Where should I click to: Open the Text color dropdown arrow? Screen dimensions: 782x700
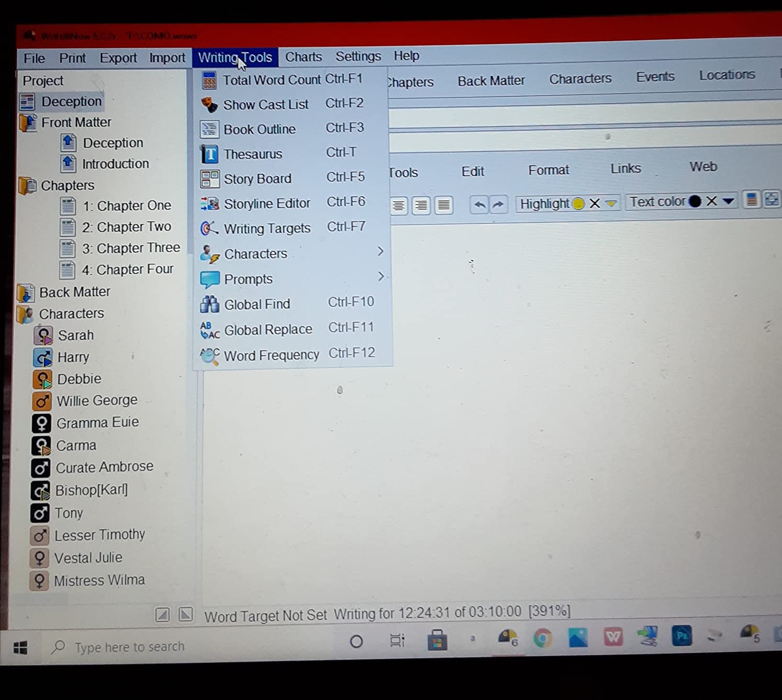(728, 201)
